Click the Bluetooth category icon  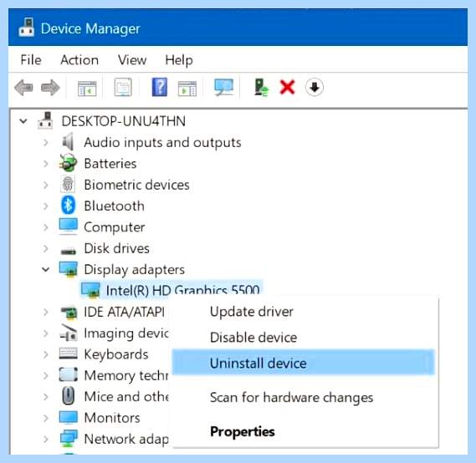point(69,206)
